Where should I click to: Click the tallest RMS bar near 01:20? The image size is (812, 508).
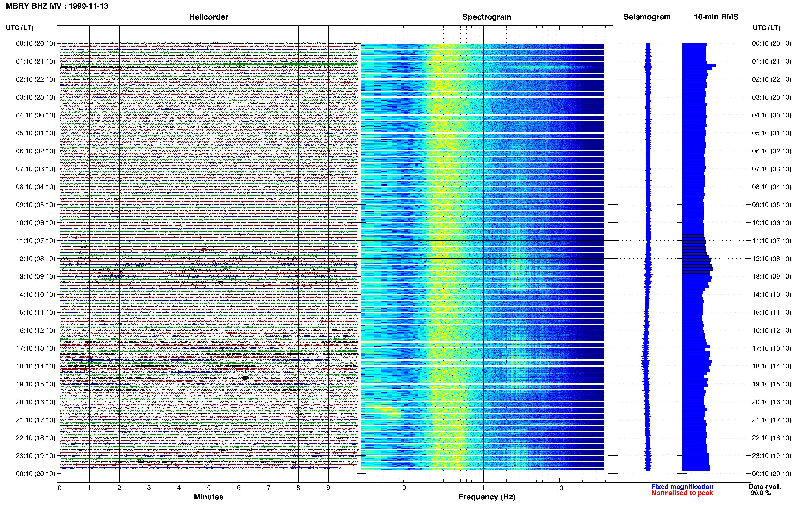click(x=698, y=66)
